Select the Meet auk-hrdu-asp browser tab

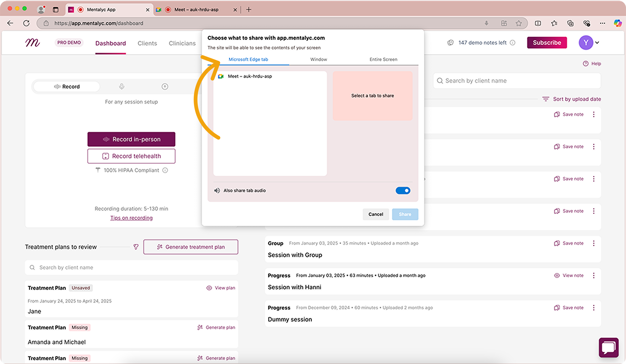(x=196, y=10)
